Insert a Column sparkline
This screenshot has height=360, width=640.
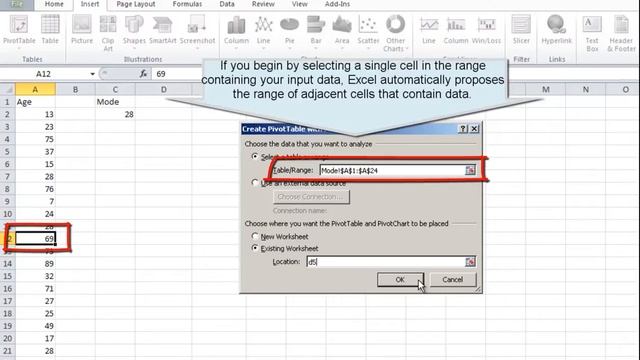click(456, 30)
